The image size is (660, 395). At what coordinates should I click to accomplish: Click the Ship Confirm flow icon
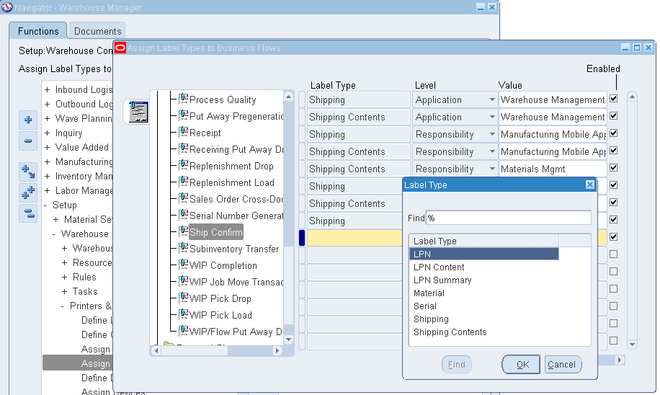(183, 232)
